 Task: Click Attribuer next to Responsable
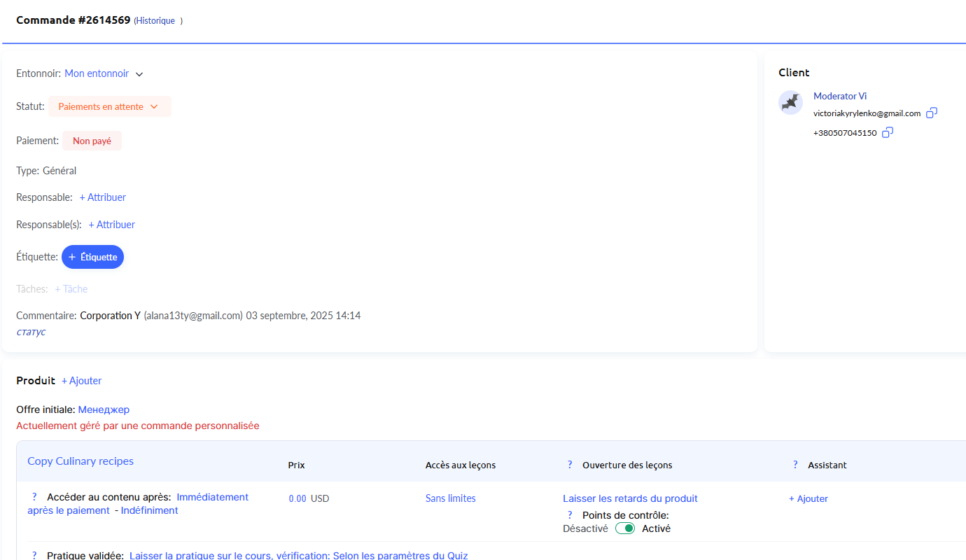[x=102, y=197]
